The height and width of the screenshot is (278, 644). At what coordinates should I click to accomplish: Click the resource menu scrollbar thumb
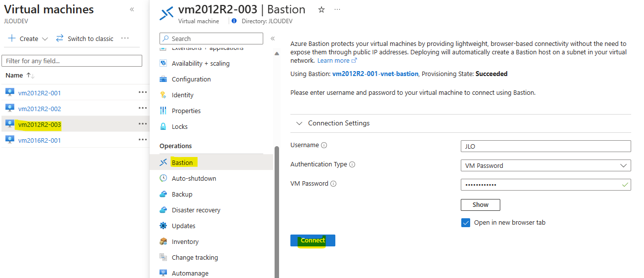277,212
